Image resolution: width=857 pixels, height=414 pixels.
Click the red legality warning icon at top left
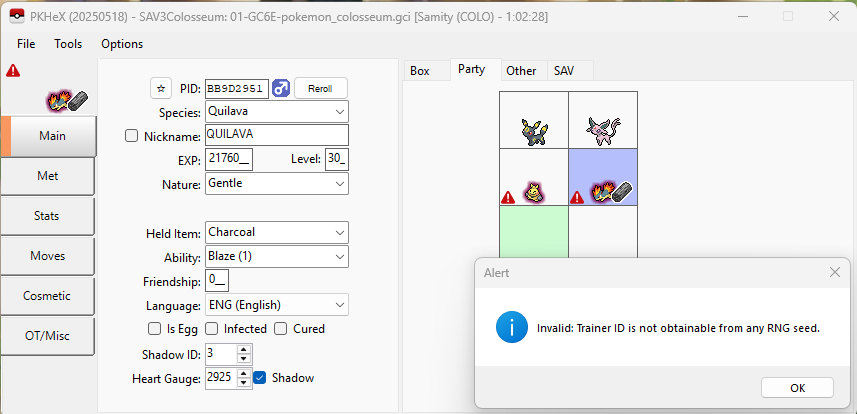[13, 70]
